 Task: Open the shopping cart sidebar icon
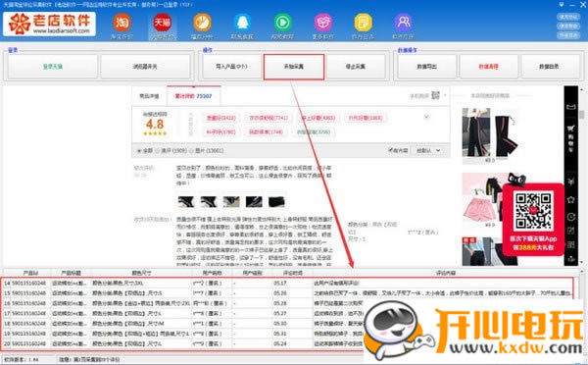point(570,129)
